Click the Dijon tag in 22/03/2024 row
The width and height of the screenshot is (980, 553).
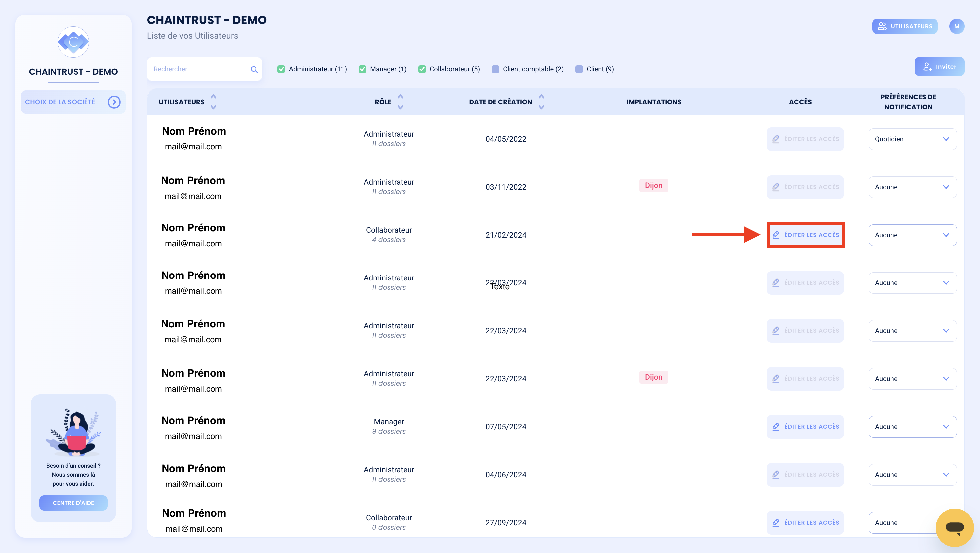(654, 377)
